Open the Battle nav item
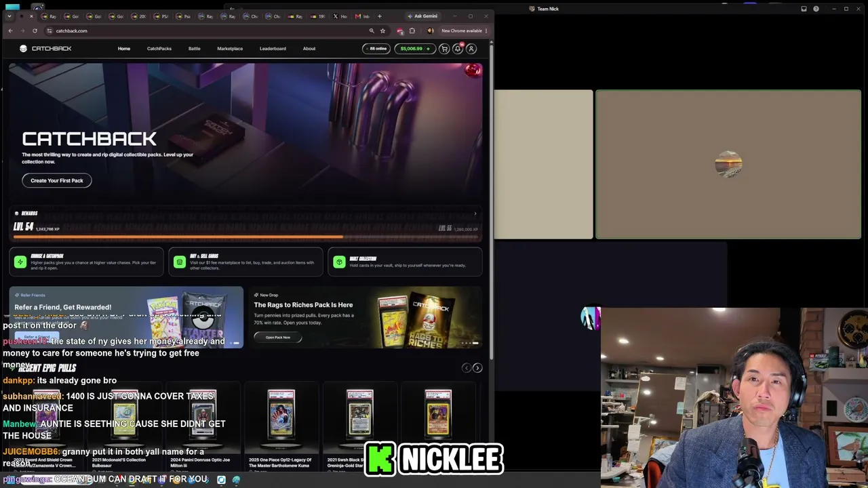The height and width of the screenshot is (488, 868). click(195, 49)
